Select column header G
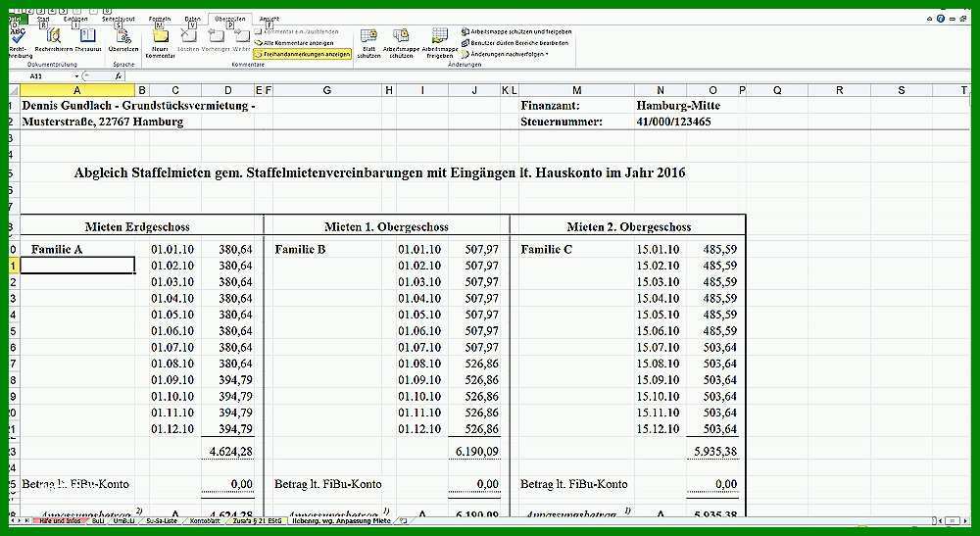 327,90
